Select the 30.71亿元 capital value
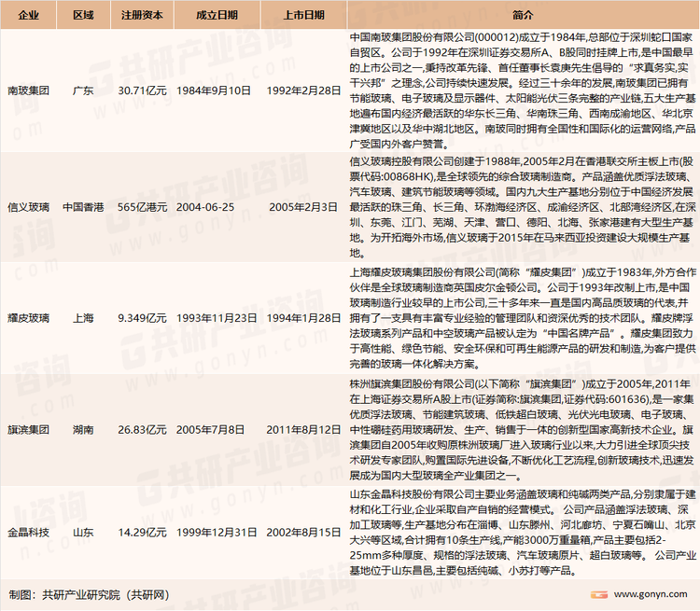The height and width of the screenshot is (611, 700). (x=142, y=90)
